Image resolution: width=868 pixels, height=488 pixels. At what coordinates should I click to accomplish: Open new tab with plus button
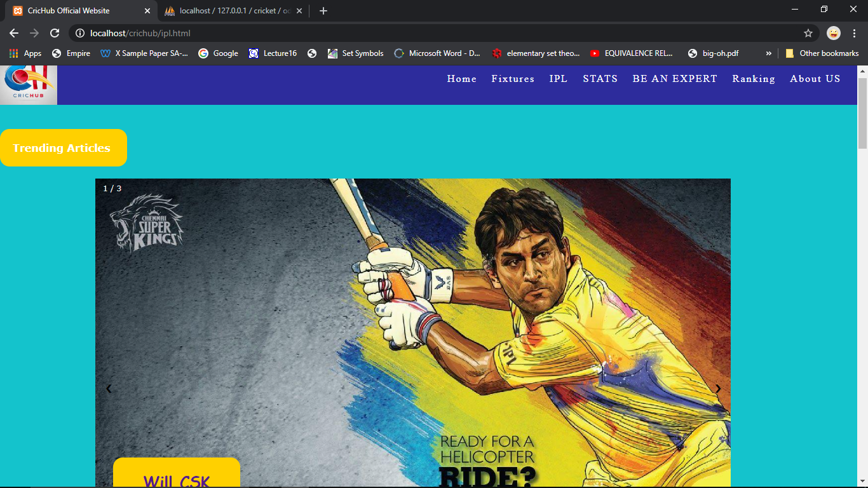tap(323, 11)
